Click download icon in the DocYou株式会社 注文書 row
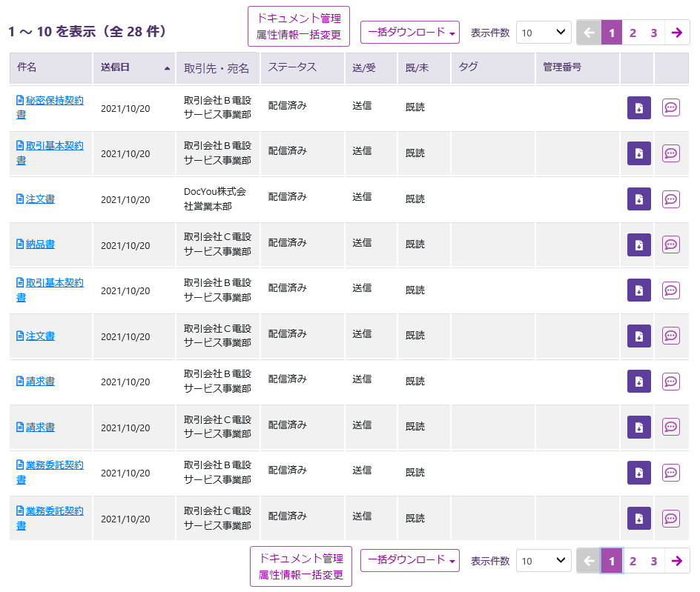The width and height of the screenshot is (700, 592). tap(638, 199)
